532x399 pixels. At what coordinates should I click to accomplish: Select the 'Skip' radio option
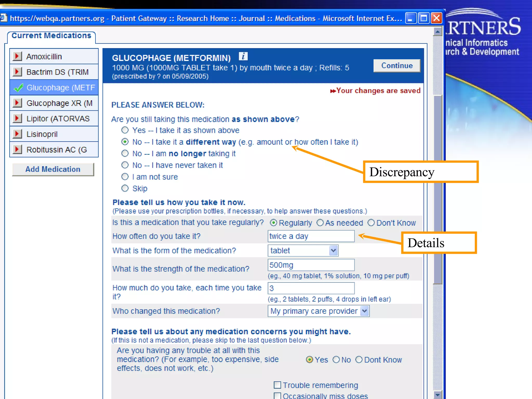[125, 188]
